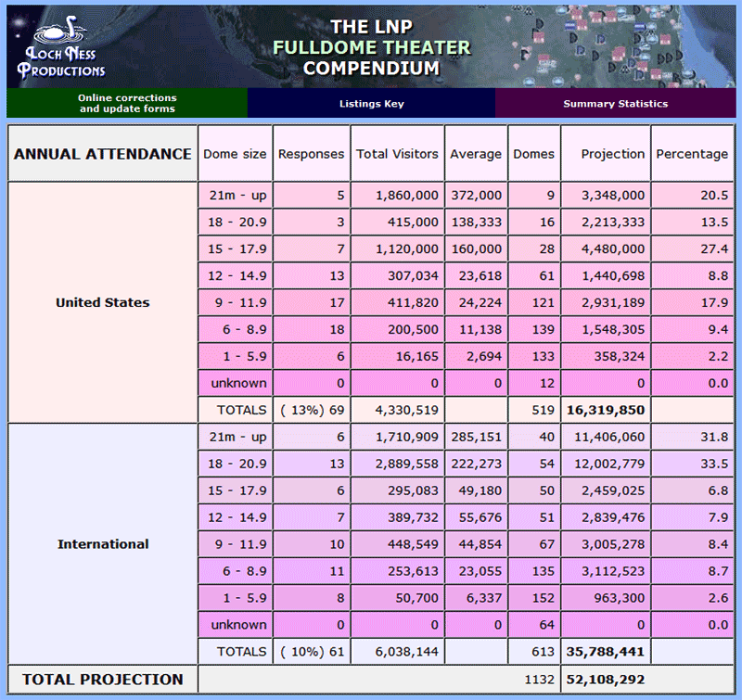Viewport: 742px width, 700px height.
Task: Click the Total Visitors column header
Action: [x=398, y=153]
